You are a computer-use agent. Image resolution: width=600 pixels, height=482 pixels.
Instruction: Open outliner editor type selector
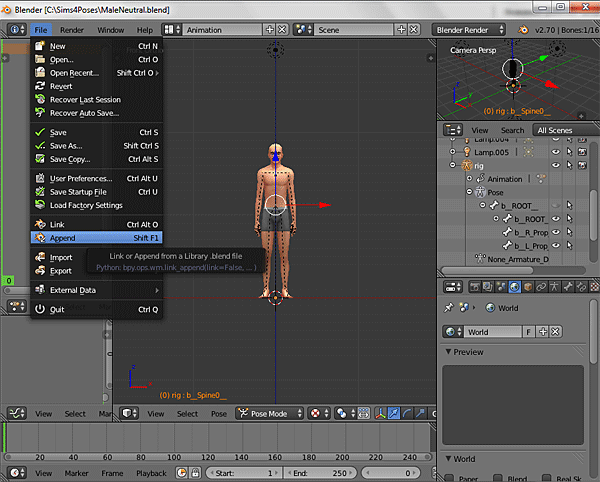pyautogui.click(x=453, y=130)
